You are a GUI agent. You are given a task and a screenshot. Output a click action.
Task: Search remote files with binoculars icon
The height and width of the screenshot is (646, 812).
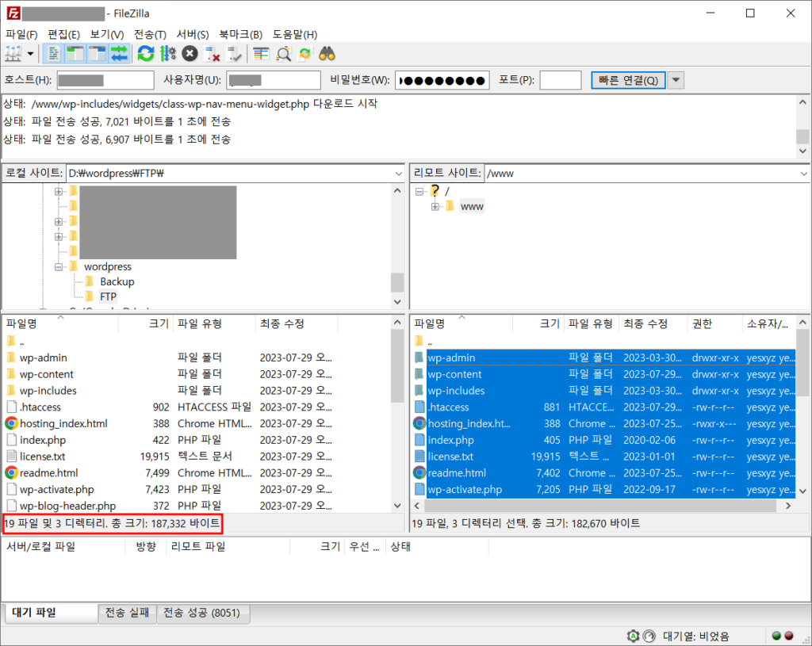[327, 53]
